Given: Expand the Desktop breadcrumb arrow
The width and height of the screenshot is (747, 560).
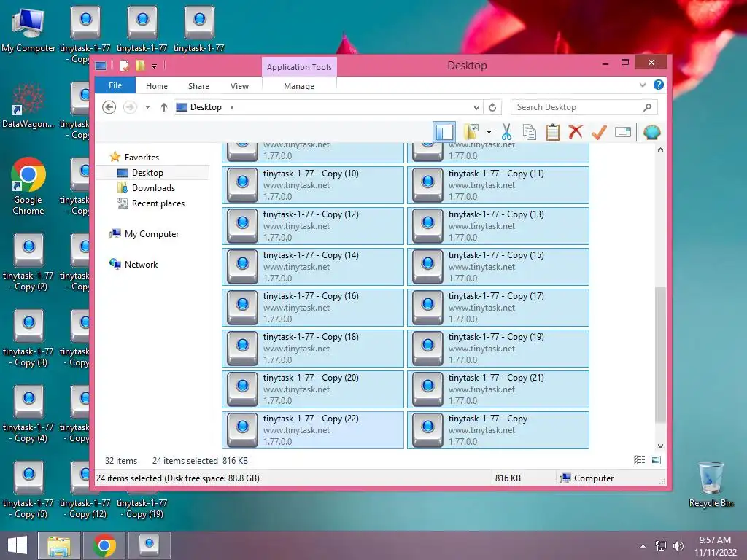Looking at the screenshot, I should click(231, 107).
